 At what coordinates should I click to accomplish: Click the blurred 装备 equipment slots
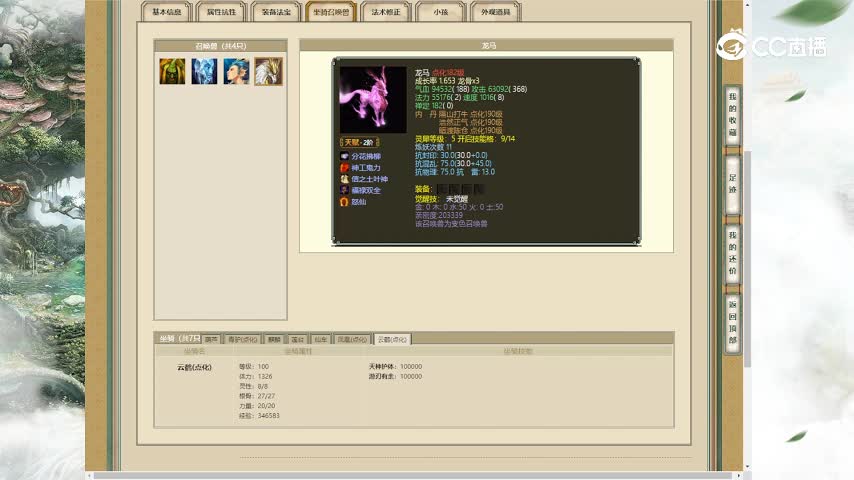[460, 189]
